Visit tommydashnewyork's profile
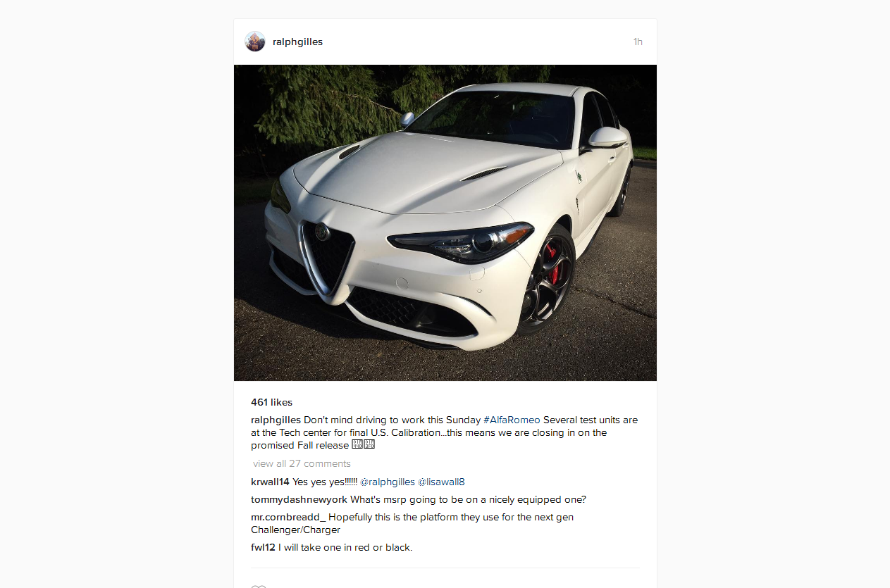Viewport: 890px width, 588px height. coord(299,499)
